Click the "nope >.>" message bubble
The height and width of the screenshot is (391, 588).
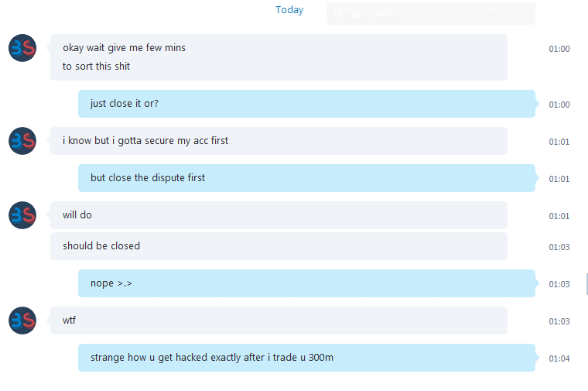coord(306,283)
